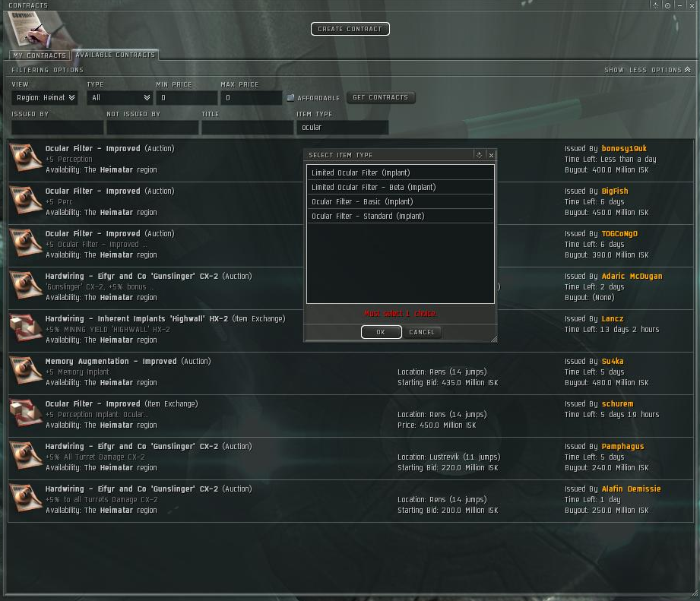Viewport: 700px width, 601px height.
Task: Click the pin icon in Select Item Type dialog
Action: coord(479,155)
